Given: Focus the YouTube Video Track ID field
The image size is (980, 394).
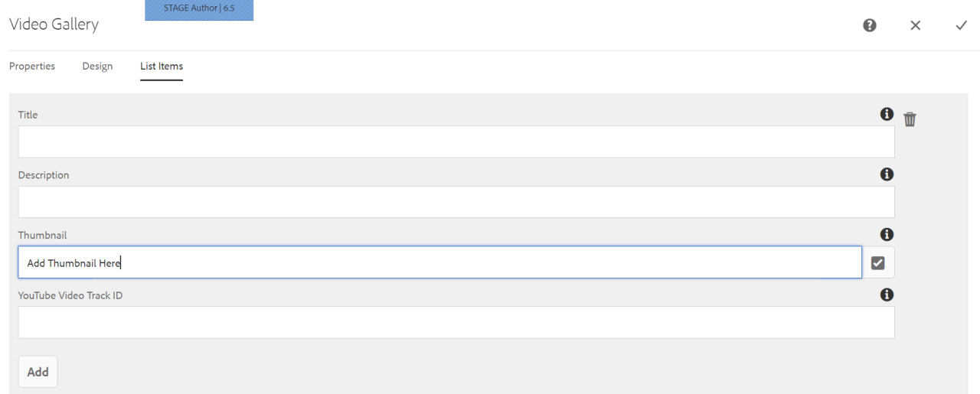Looking at the screenshot, I should 456,322.
